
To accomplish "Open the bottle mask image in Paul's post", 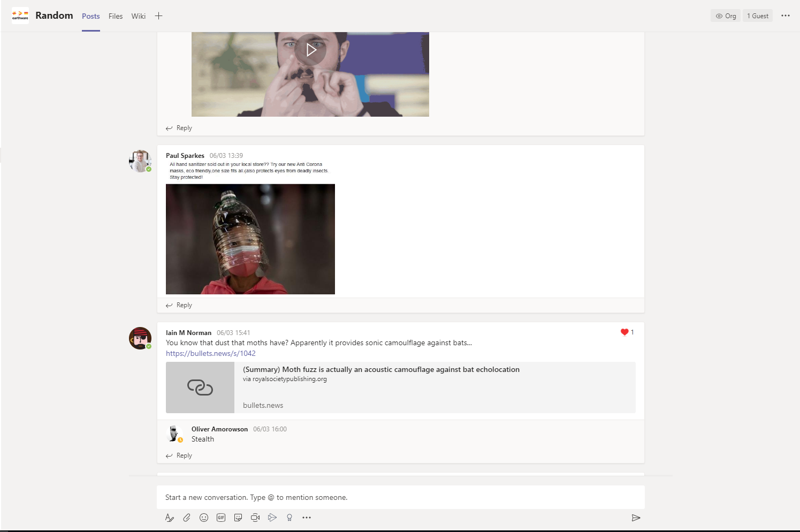I will (250, 239).
